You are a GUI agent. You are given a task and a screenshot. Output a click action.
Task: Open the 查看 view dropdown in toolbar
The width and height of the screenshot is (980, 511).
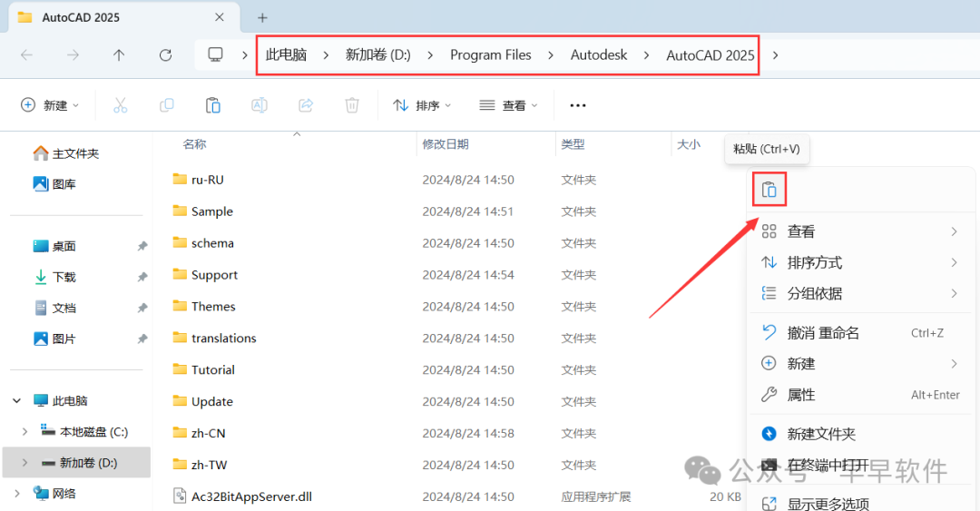(x=508, y=105)
